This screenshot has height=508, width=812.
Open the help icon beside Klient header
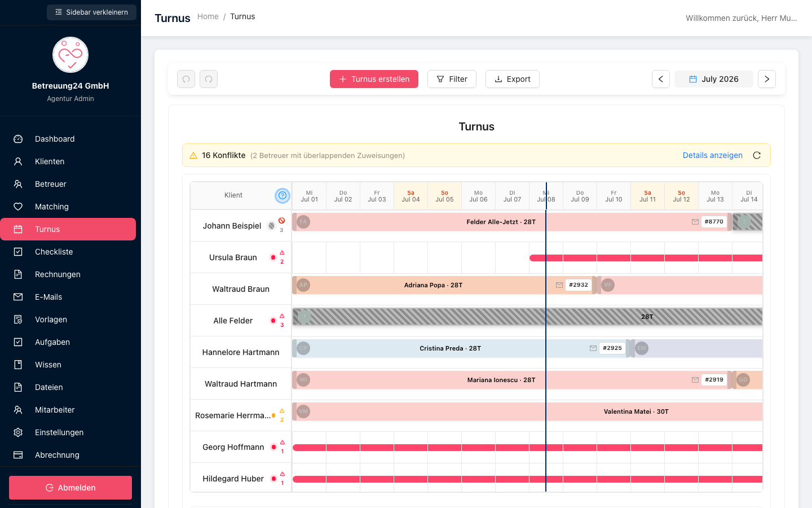pos(283,195)
